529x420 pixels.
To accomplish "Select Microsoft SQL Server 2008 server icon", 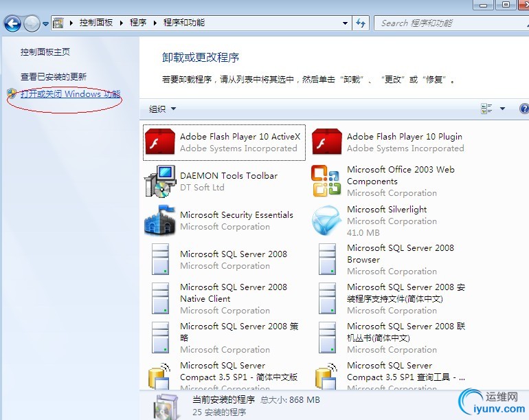I will pos(160,259).
